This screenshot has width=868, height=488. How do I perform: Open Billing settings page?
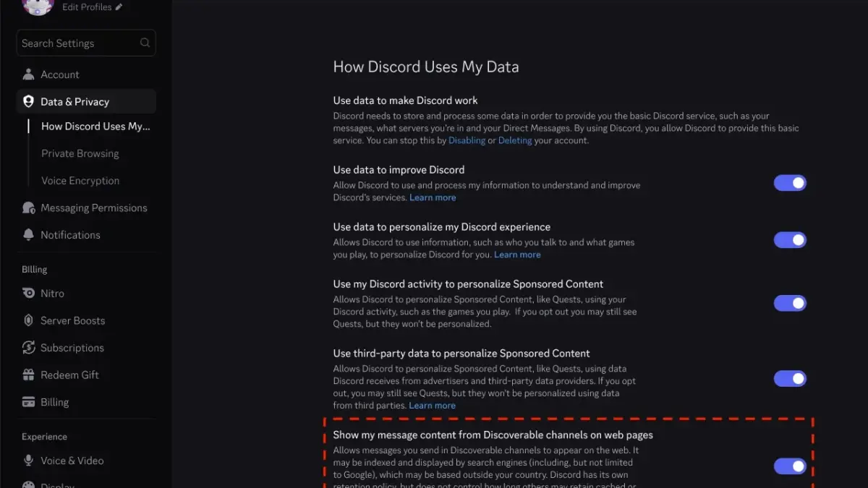[86, 402]
